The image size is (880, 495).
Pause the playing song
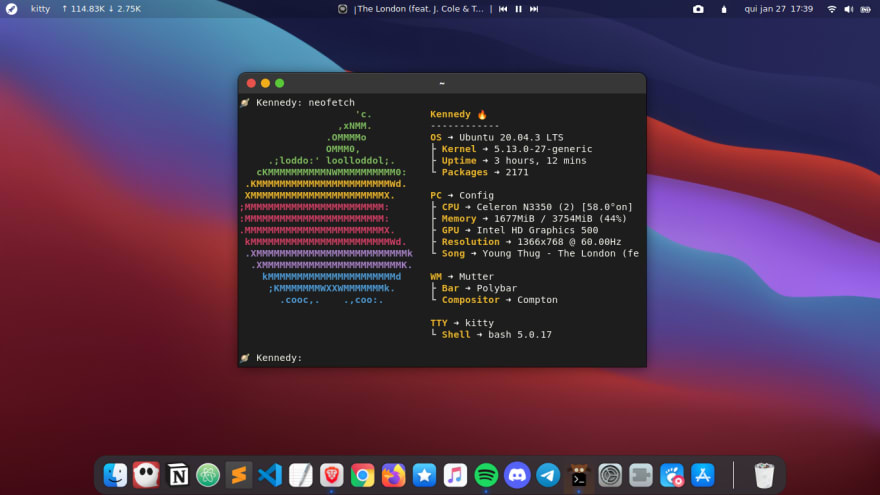(x=519, y=9)
